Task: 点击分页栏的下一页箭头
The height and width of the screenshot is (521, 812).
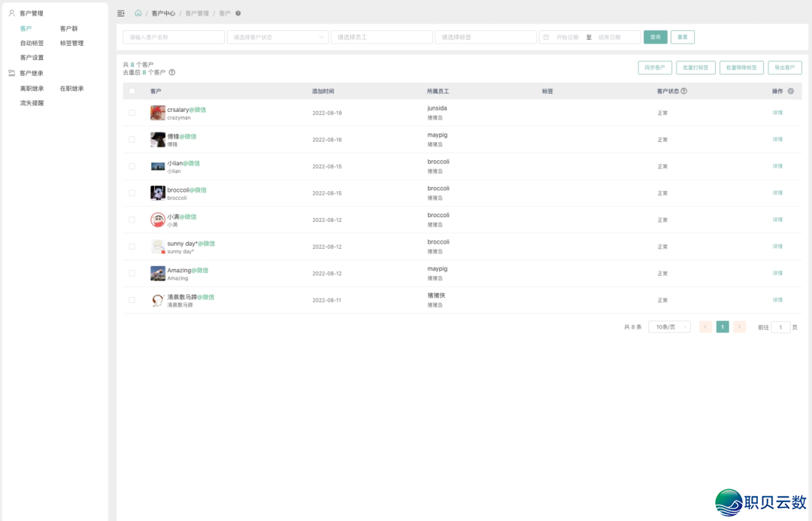Action: click(739, 327)
